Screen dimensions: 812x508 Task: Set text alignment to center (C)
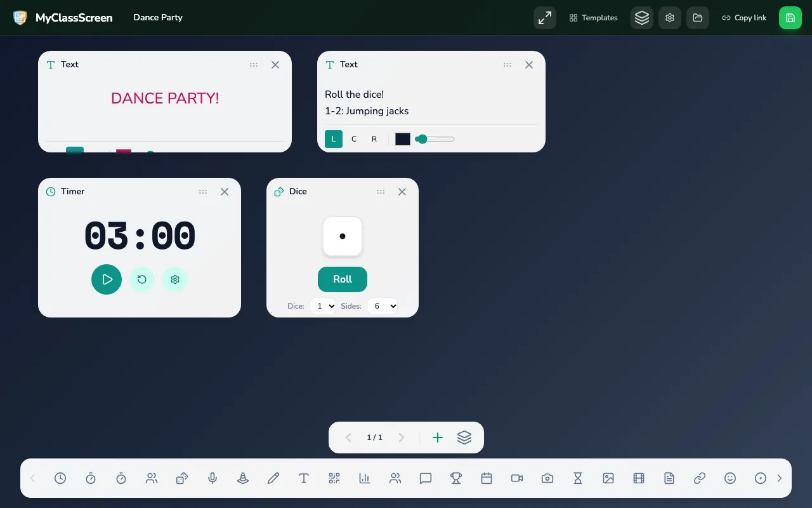[x=354, y=139]
